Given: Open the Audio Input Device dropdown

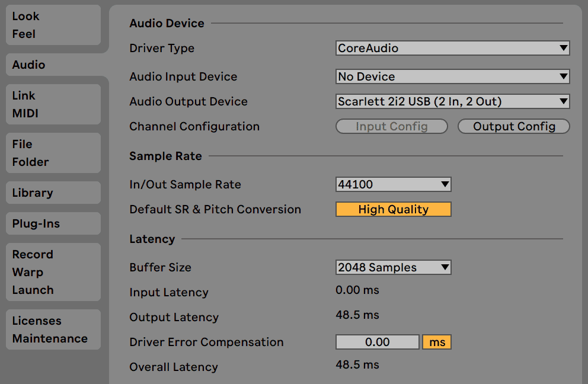Looking at the screenshot, I should coord(453,76).
